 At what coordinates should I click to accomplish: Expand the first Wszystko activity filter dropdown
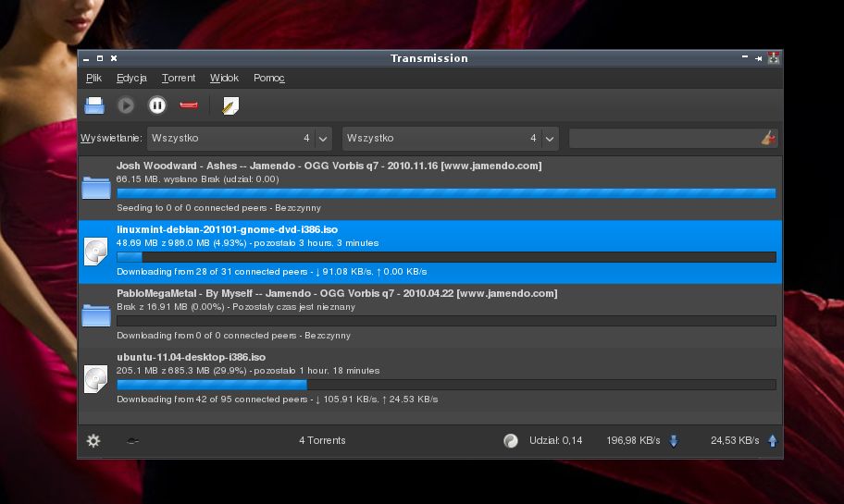coord(240,138)
